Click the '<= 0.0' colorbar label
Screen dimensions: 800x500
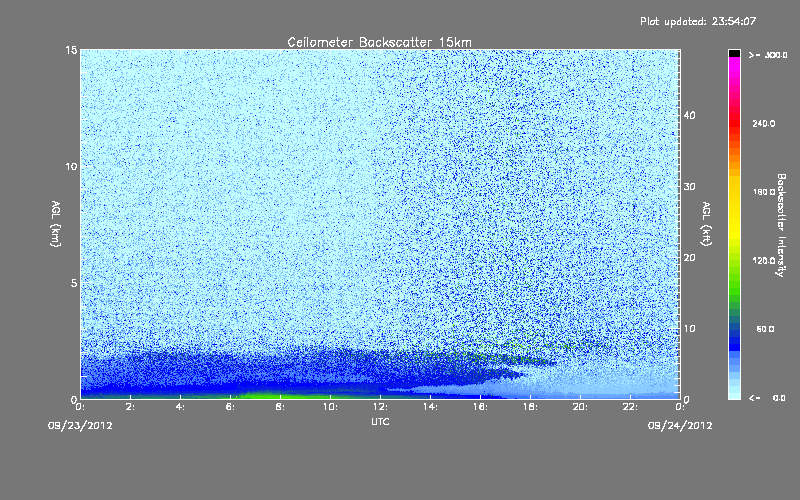pyautogui.click(x=767, y=398)
